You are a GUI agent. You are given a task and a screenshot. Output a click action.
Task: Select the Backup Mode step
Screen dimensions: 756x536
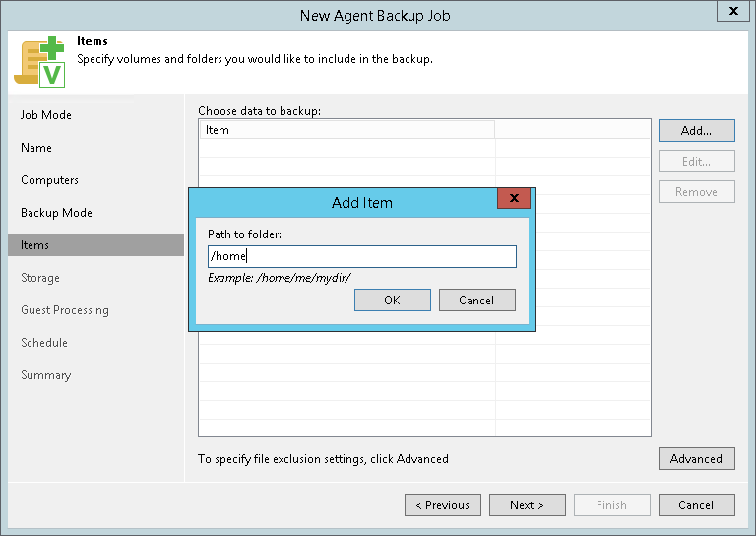click(x=56, y=213)
